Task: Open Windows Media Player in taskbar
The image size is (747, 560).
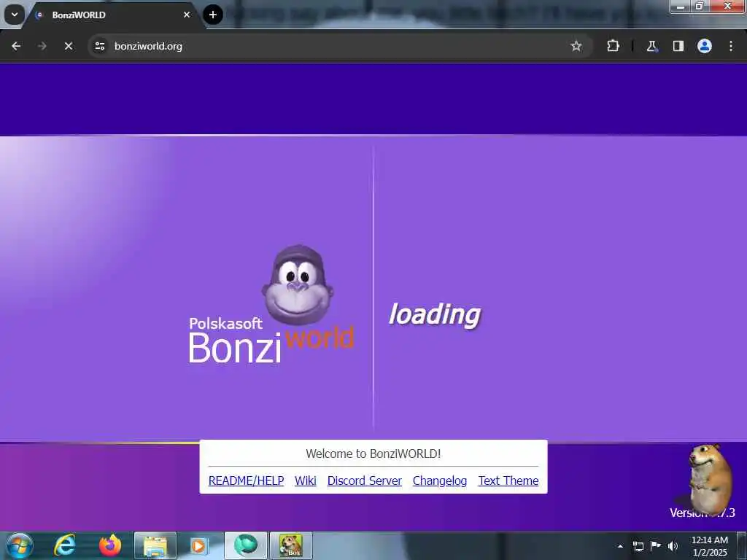Action: (199, 545)
